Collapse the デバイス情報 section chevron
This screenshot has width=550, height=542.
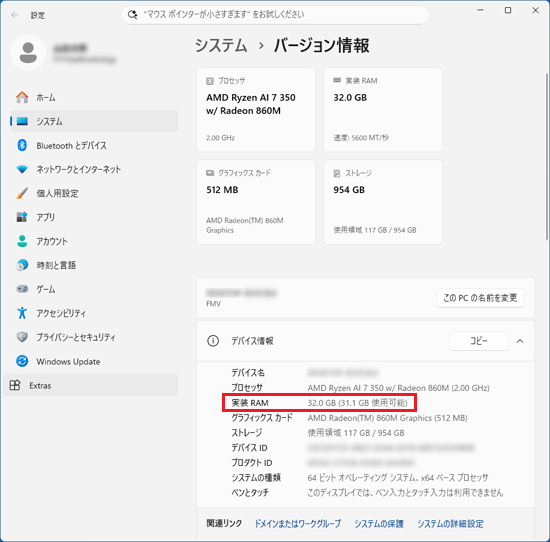(x=520, y=341)
